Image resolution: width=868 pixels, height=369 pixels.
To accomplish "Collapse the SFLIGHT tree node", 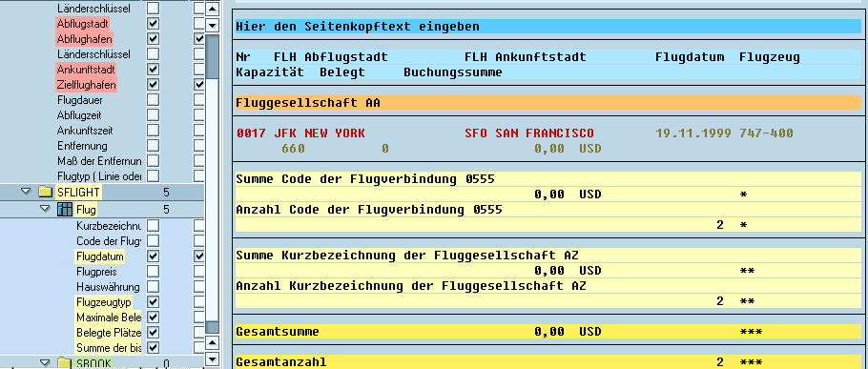I will point(26,192).
